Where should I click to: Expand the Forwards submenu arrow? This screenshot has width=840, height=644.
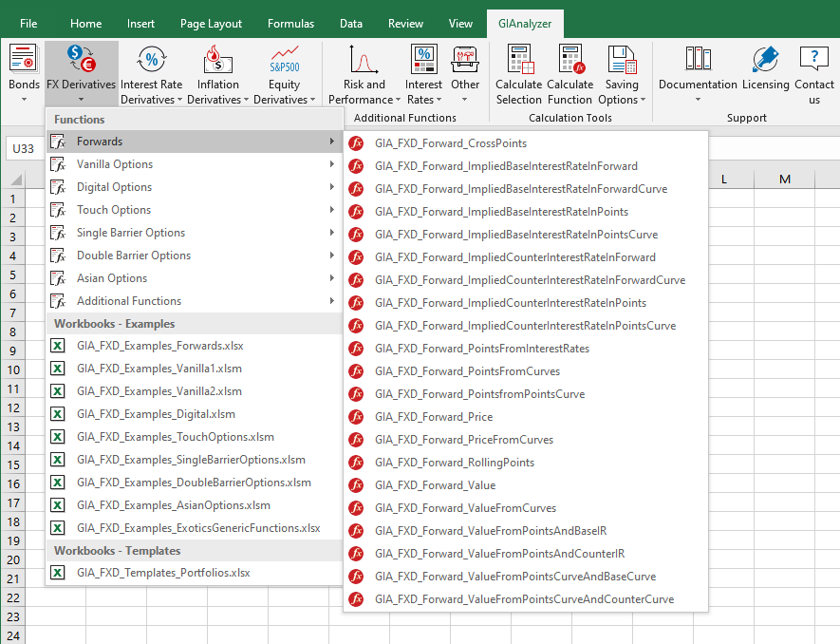[x=332, y=142]
